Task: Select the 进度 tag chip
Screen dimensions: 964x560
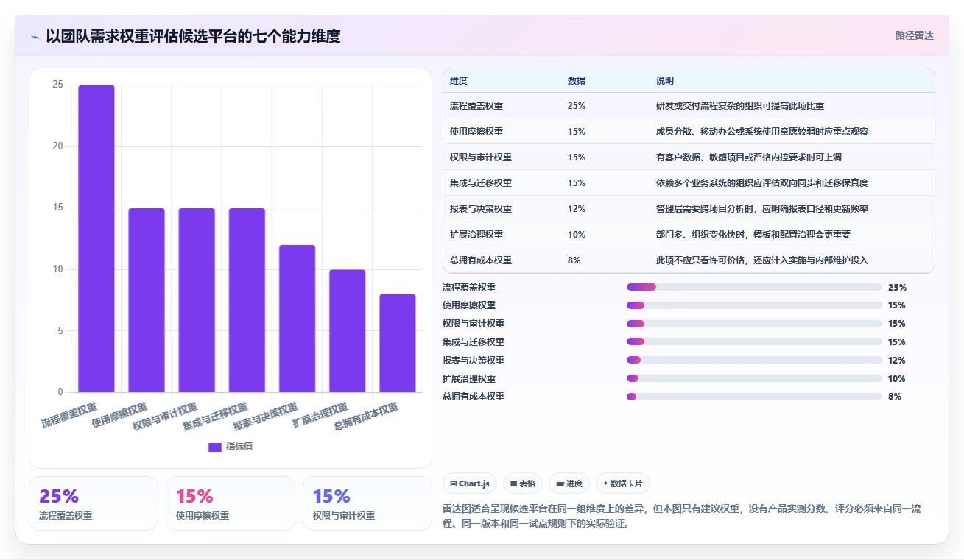Action: 569,483
